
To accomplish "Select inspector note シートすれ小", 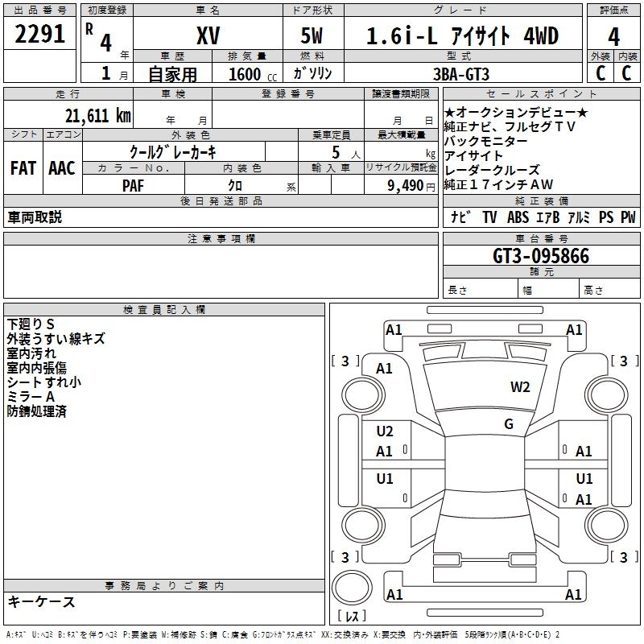I will click(x=44, y=382).
